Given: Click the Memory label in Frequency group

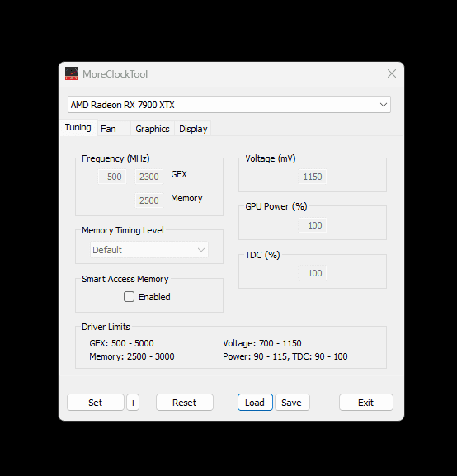Looking at the screenshot, I should (186, 198).
